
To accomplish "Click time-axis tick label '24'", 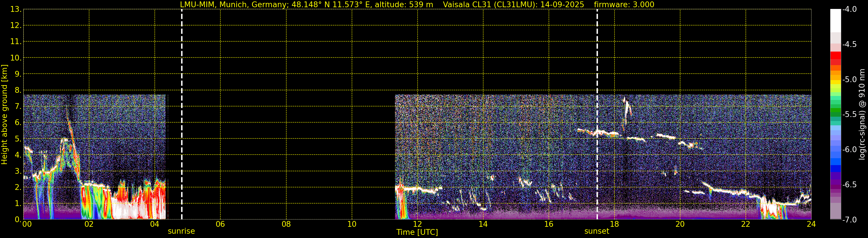I will [x=811, y=224].
